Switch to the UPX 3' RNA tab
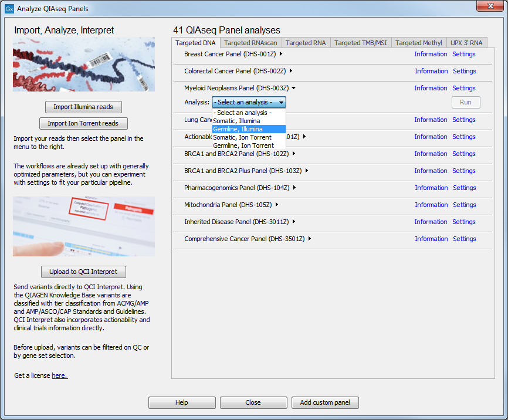The width and height of the screenshot is (508, 420). click(x=466, y=43)
